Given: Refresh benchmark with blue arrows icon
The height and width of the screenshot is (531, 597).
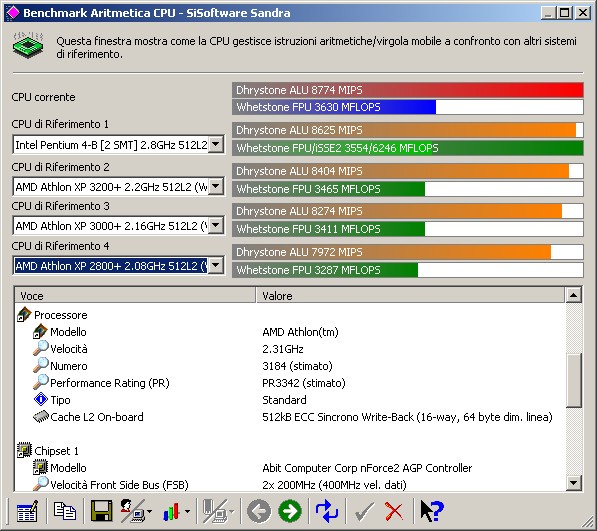Looking at the screenshot, I should pyautogui.click(x=327, y=511).
